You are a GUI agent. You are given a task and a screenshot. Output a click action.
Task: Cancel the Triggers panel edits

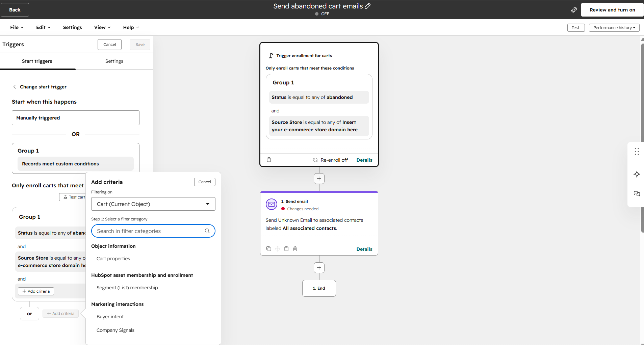coord(109,45)
